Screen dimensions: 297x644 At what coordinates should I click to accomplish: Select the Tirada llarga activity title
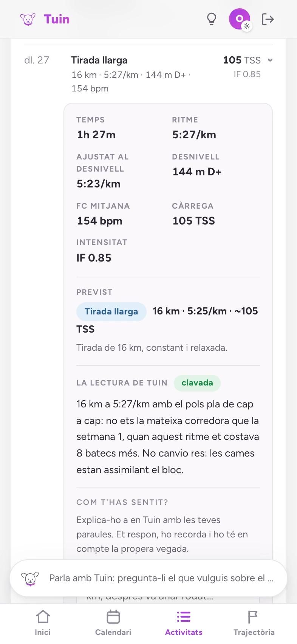tap(99, 60)
